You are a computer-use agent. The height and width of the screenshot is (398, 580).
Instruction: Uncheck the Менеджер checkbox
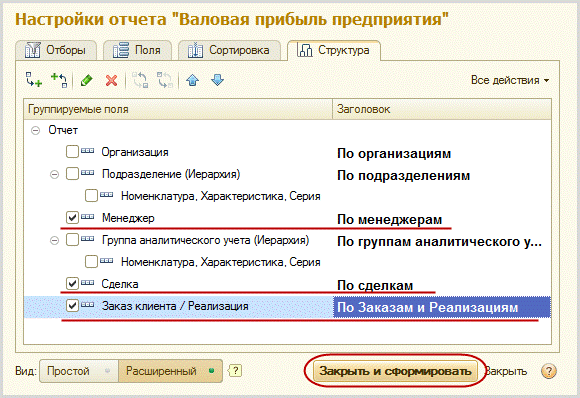(72, 217)
